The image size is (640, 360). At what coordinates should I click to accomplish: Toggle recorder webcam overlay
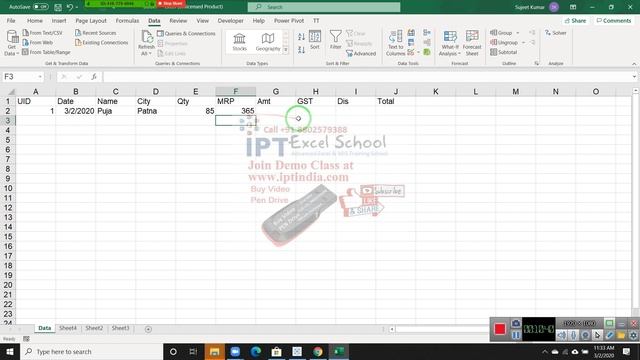586,335
